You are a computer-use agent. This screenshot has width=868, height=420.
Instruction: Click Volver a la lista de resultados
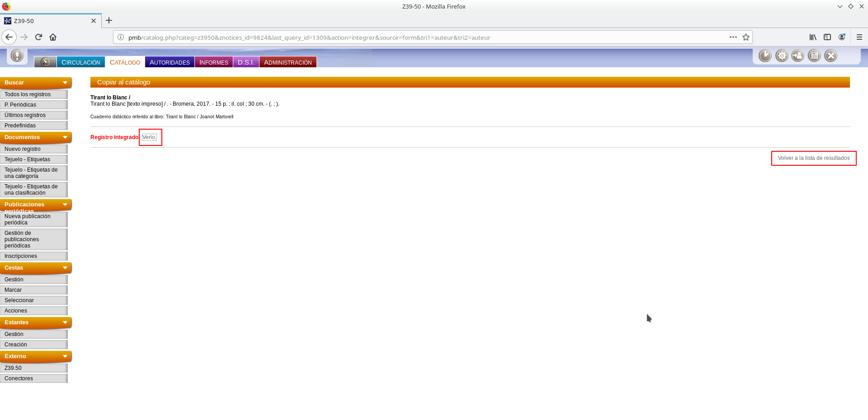point(813,158)
